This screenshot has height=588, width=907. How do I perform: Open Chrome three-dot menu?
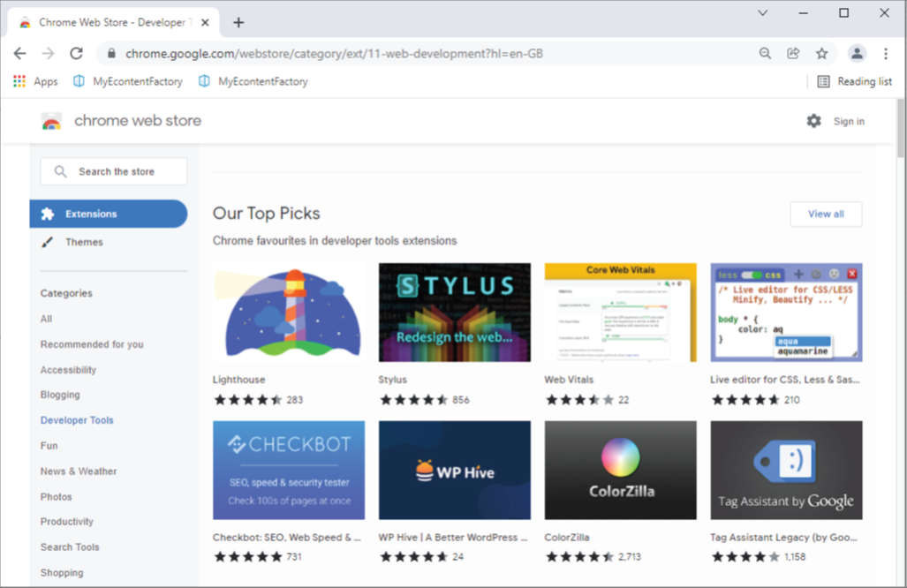click(886, 54)
